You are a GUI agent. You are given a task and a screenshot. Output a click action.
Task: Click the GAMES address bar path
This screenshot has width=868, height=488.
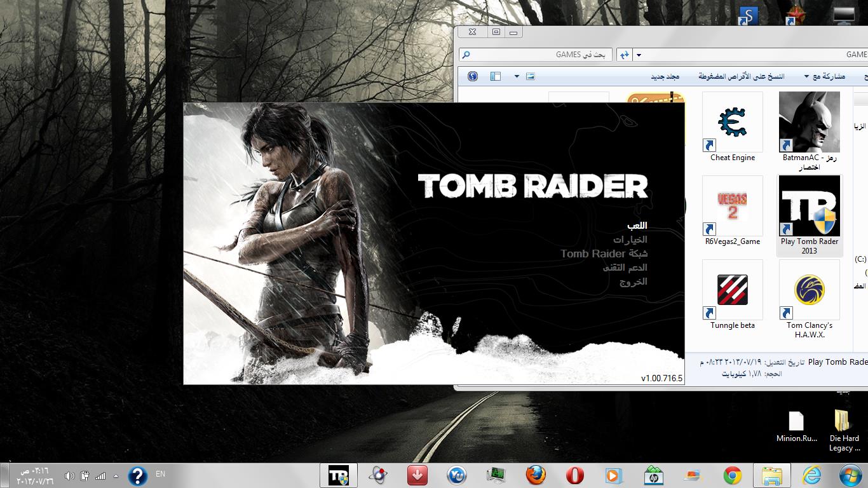pyautogui.click(x=756, y=55)
